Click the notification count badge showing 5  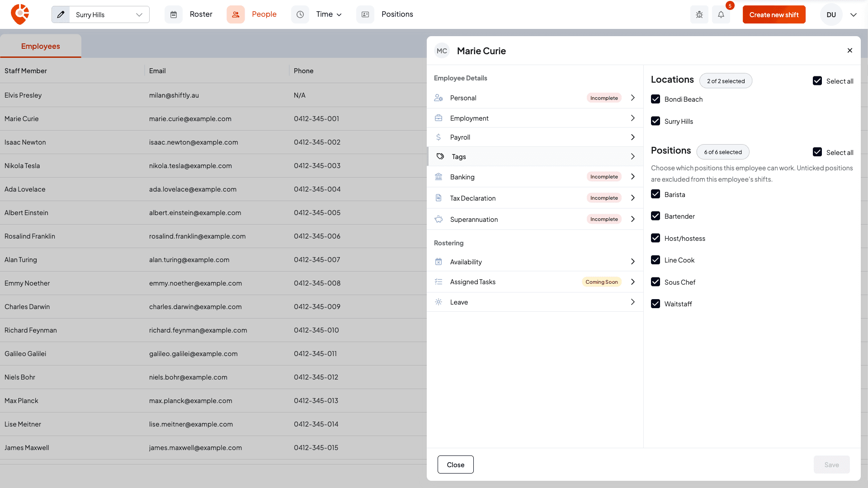coord(730,6)
